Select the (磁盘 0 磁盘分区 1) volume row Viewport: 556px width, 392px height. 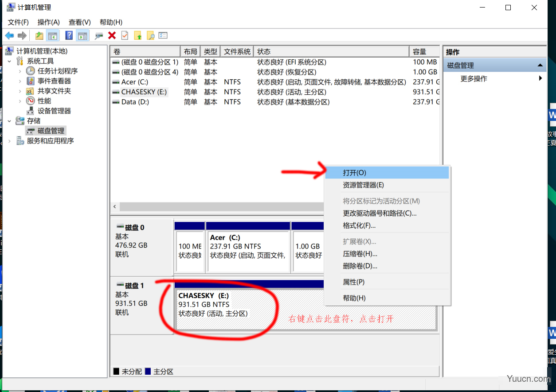275,62
